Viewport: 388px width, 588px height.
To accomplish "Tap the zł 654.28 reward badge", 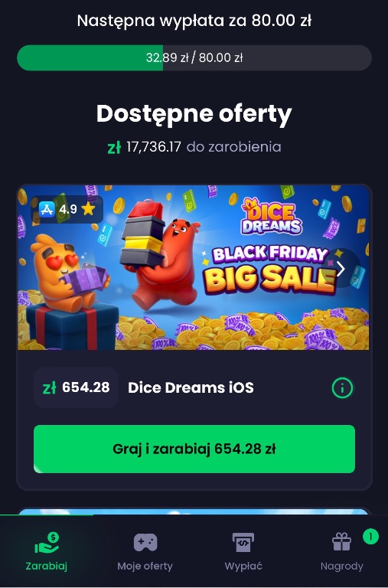I will coord(76,387).
